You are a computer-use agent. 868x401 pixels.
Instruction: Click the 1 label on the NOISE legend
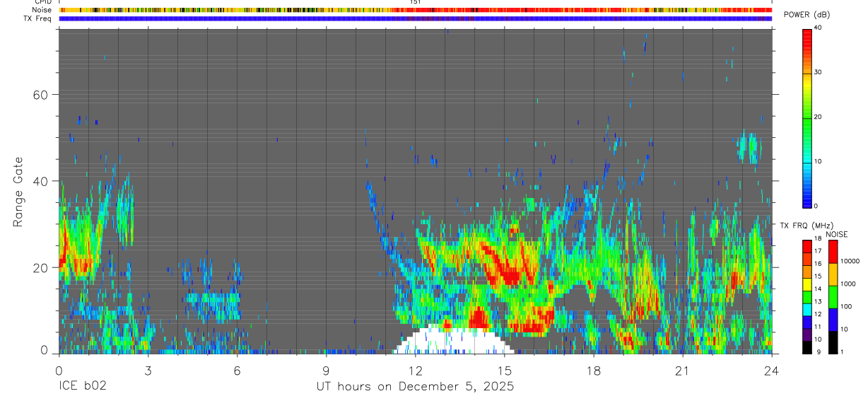point(843,351)
